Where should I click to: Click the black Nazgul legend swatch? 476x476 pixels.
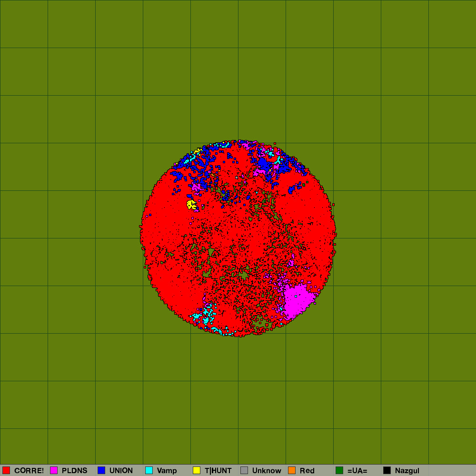[x=387, y=470]
